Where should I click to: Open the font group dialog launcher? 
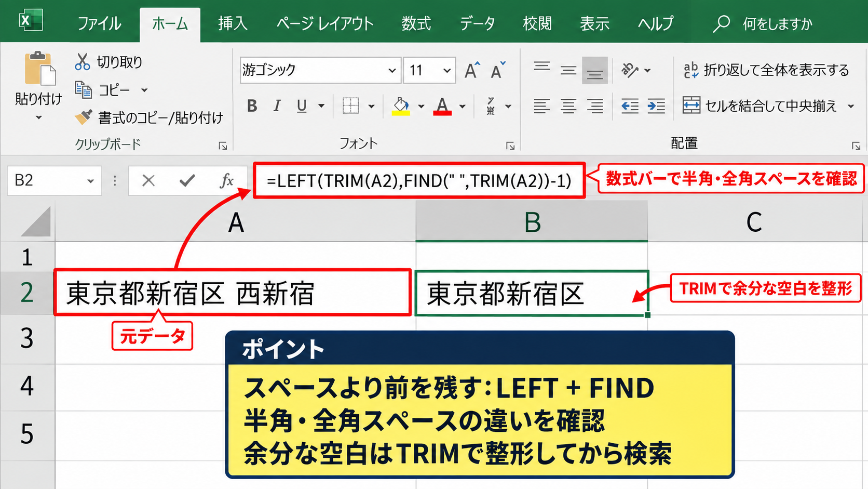click(510, 146)
